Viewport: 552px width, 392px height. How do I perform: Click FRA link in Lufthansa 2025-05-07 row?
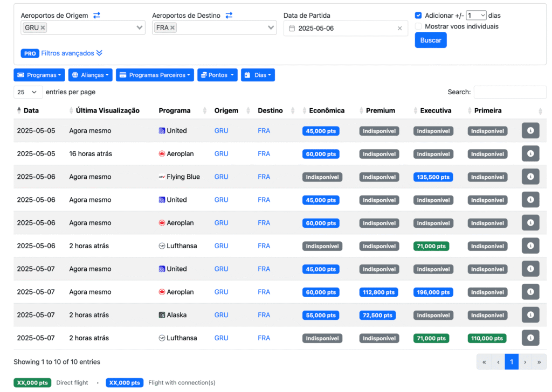264,338
